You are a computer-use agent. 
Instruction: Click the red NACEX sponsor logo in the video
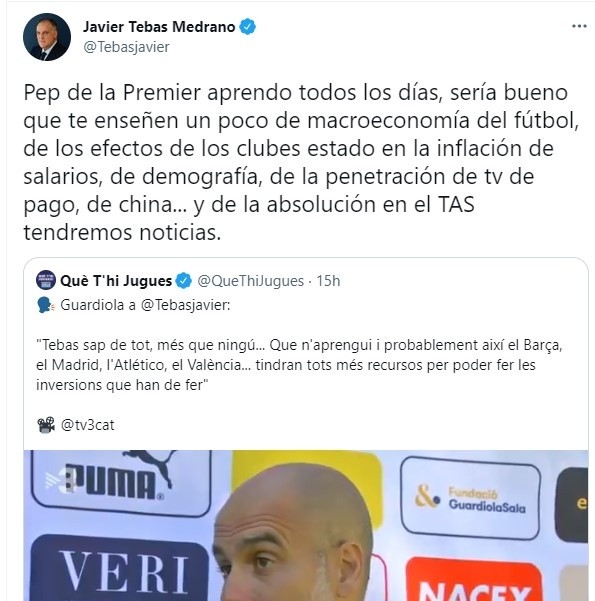click(473, 580)
